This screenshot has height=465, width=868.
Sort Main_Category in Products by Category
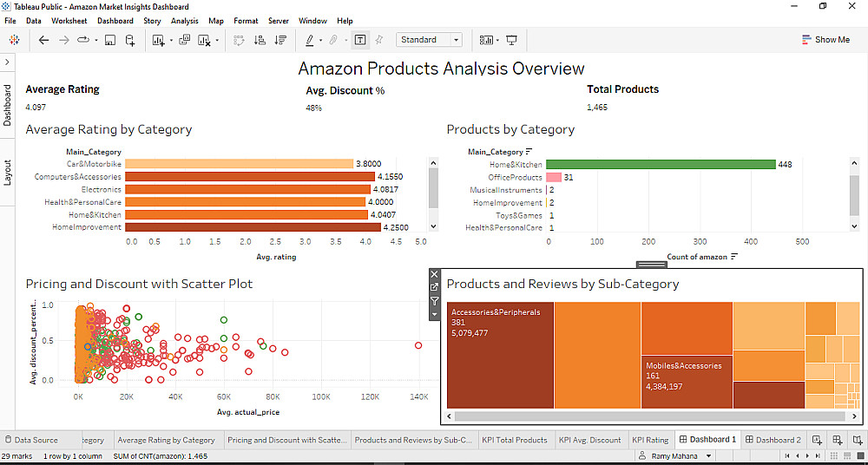tap(529, 152)
